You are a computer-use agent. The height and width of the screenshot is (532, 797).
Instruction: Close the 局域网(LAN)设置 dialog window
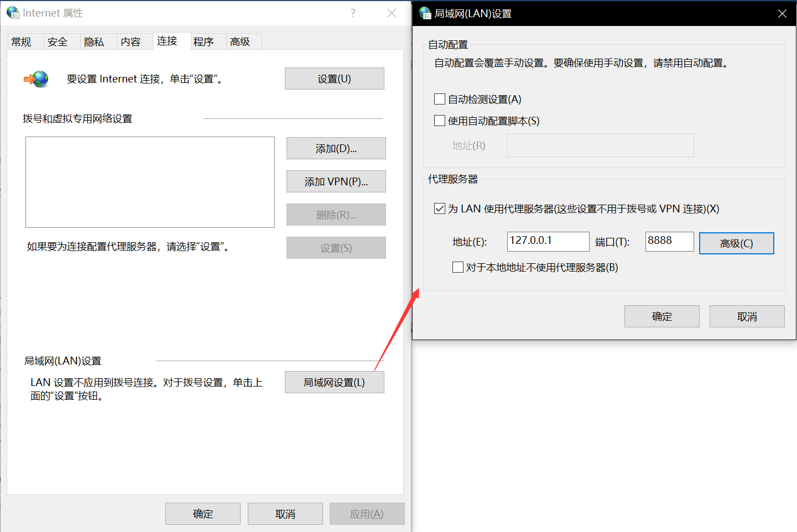coord(782,13)
